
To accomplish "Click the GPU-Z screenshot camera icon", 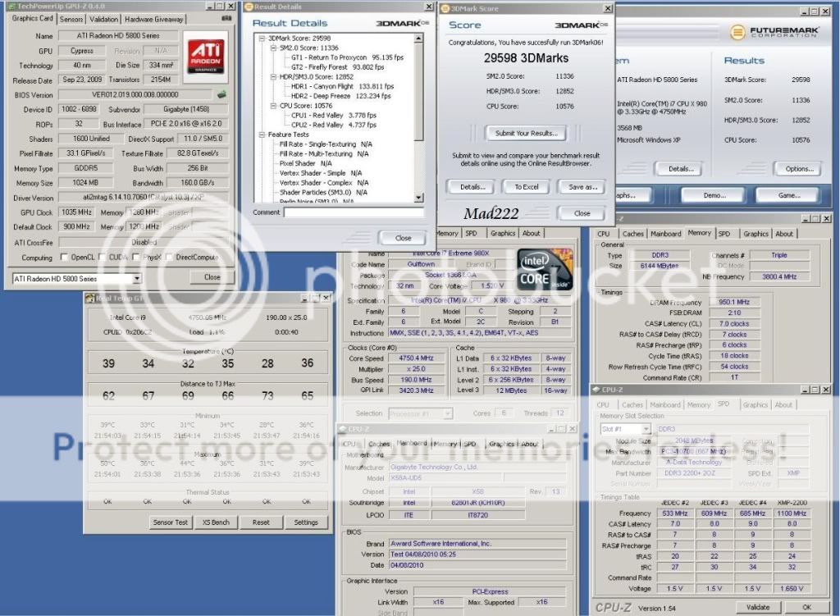I will click(226, 18).
